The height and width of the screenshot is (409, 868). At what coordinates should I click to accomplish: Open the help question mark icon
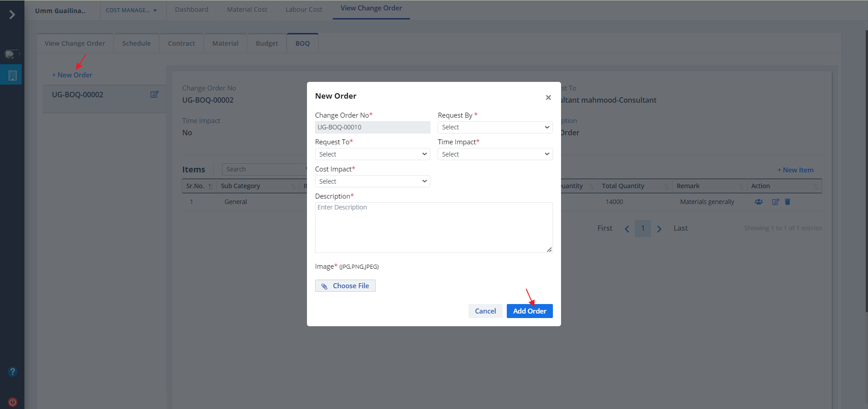click(13, 372)
